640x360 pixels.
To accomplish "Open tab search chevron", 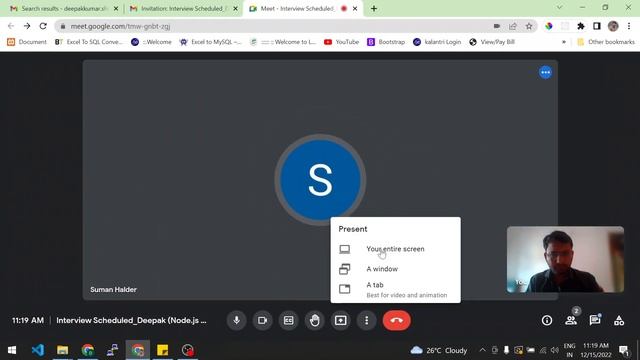I will [560, 8].
